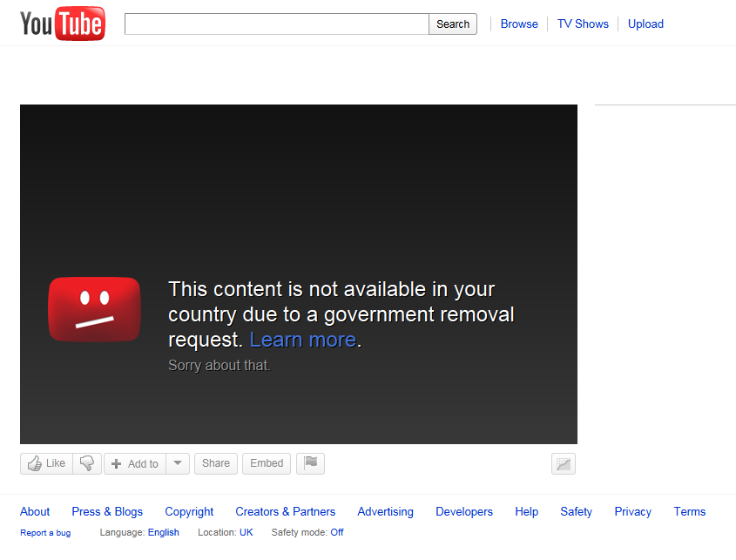
Task: Open the About footer link
Action: [35, 511]
